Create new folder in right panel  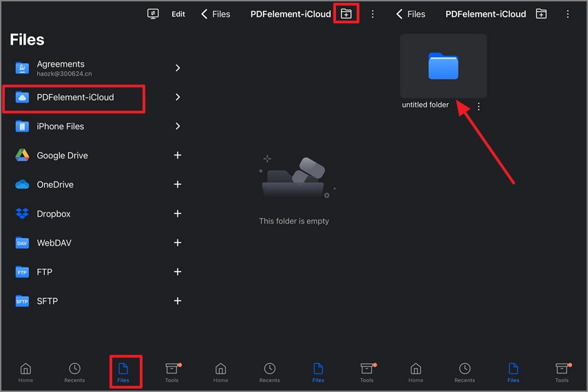point(541,14)
